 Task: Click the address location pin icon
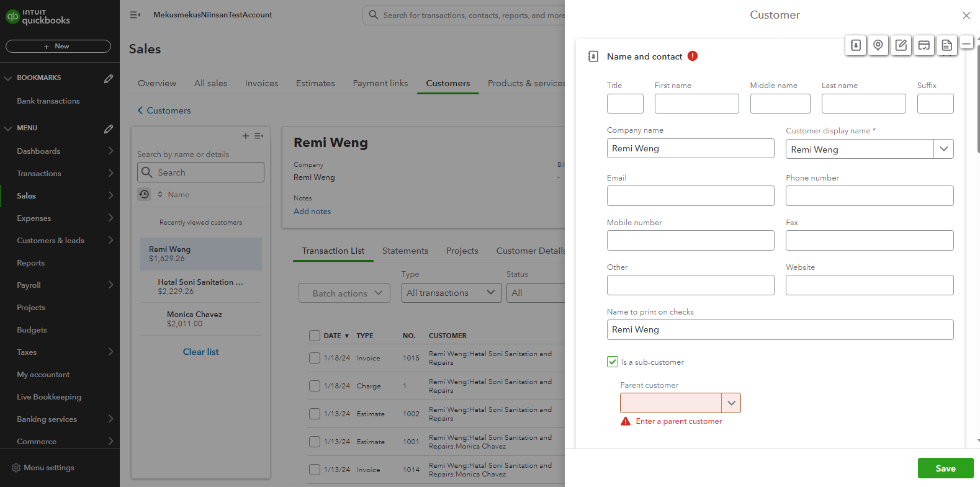tap(878, 45)
